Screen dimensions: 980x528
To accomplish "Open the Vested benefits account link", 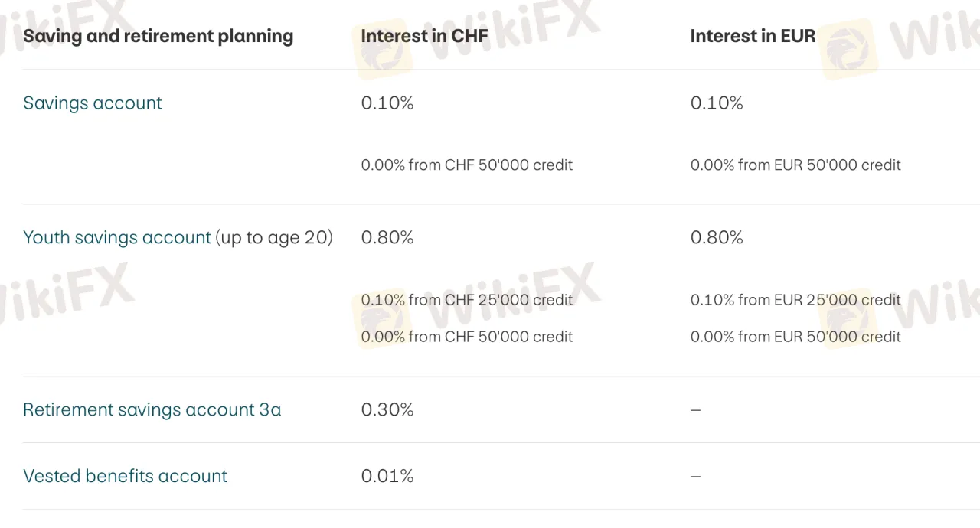I will [x=125, y=476].
